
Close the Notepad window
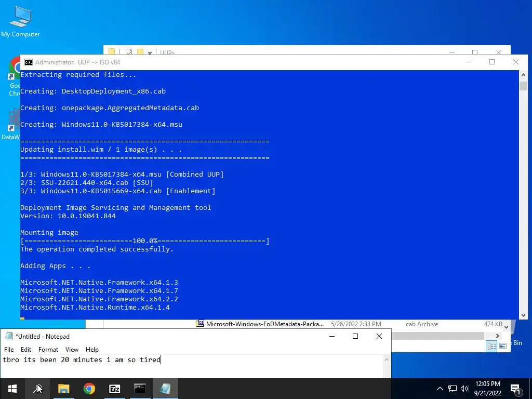pos(379,336)
